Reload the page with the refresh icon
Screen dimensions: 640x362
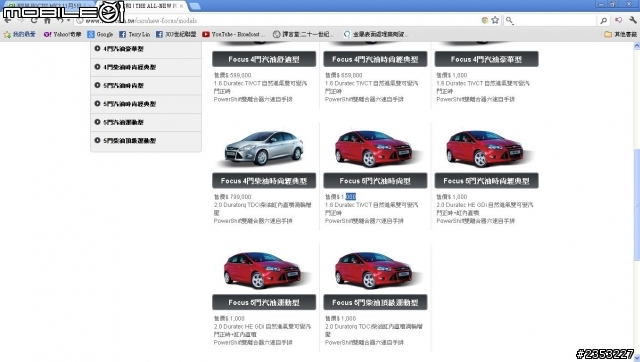[x=34, y=20]
